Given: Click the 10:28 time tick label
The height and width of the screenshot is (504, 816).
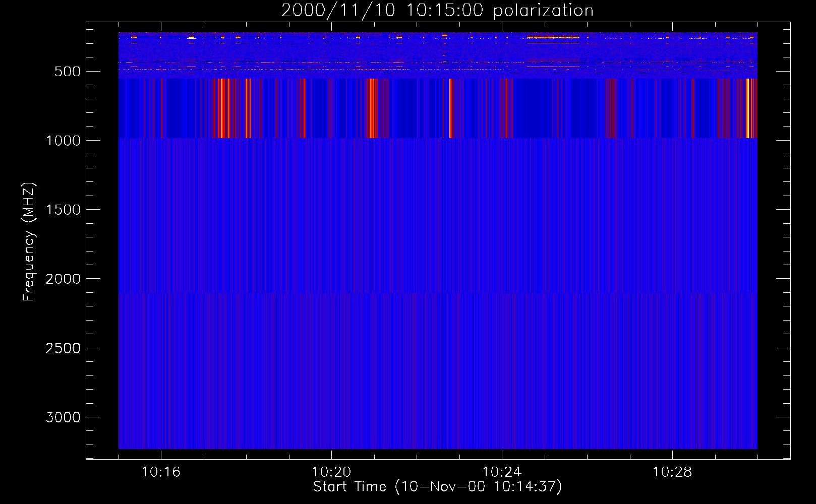Looking at the screenshot, I should [672, 472].
